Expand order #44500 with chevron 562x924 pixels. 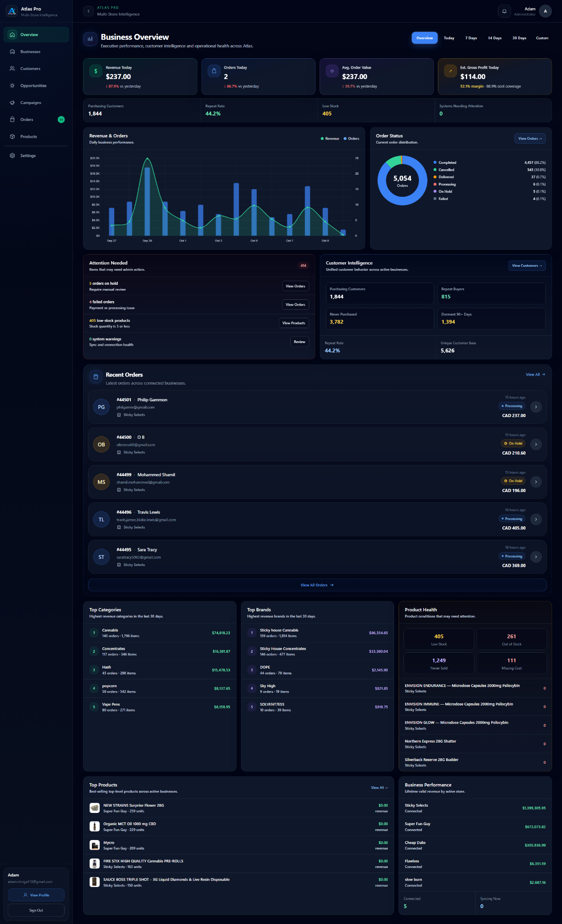[536, 445]
